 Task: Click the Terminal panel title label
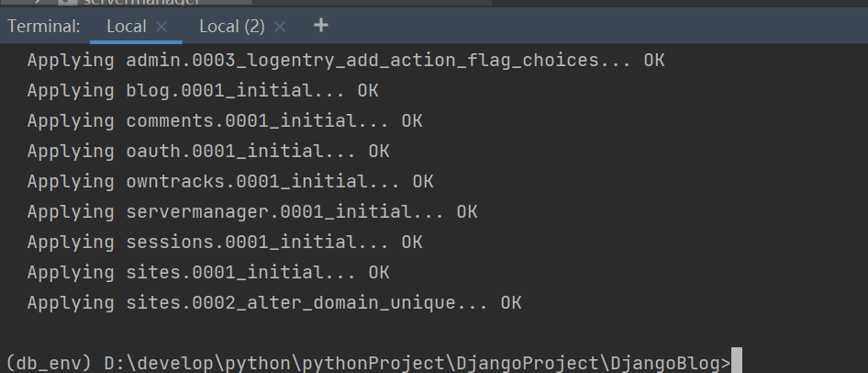44,27
